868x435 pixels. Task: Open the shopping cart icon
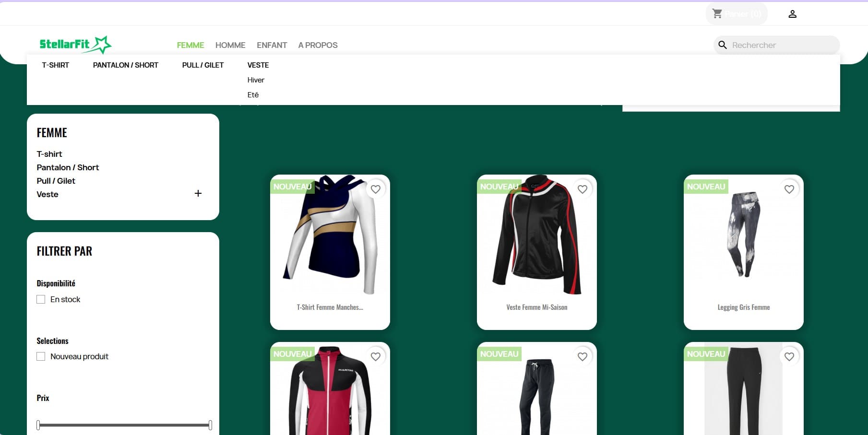[717, 13]
